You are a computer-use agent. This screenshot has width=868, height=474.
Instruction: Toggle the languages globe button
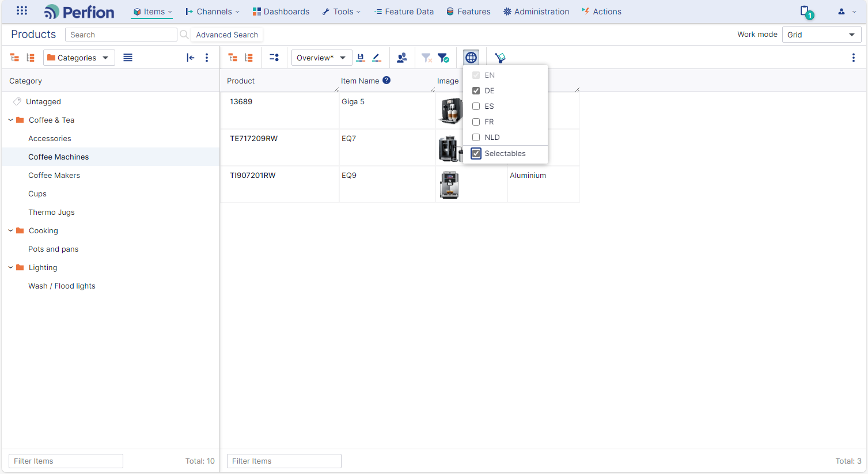pos(471,58)
